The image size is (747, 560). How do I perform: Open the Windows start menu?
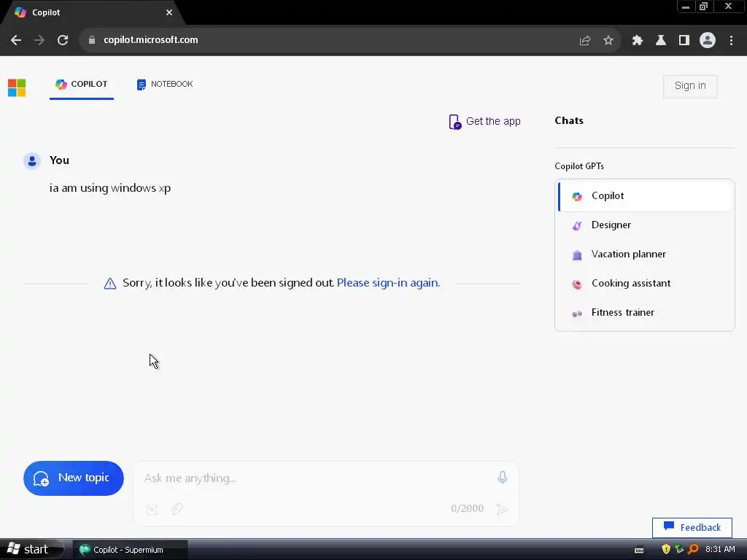click(30, 550)
